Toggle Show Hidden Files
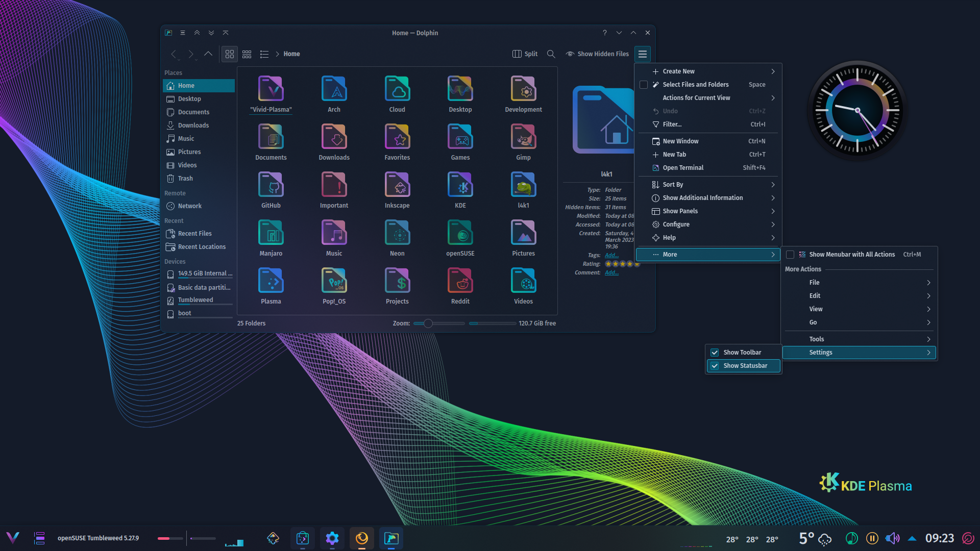 [597, 54]
